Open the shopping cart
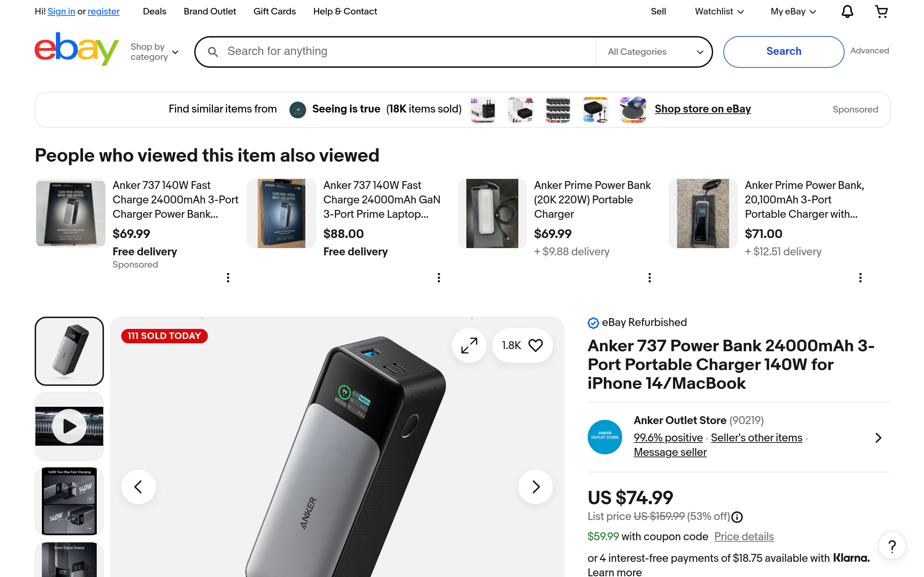This screenshot has width=924, height=577. click(x=881, y=12)
